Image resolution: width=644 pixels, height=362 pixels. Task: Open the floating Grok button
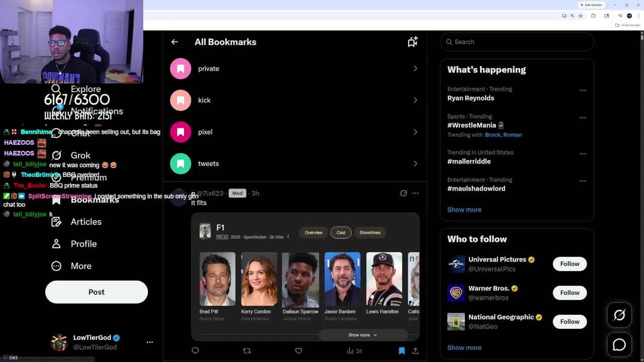point(619,315)
